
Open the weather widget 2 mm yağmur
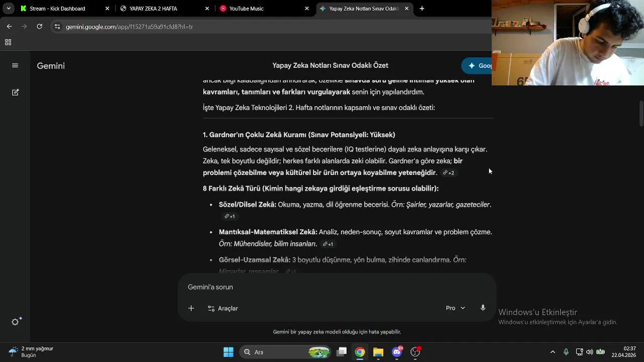coord(31,352)
